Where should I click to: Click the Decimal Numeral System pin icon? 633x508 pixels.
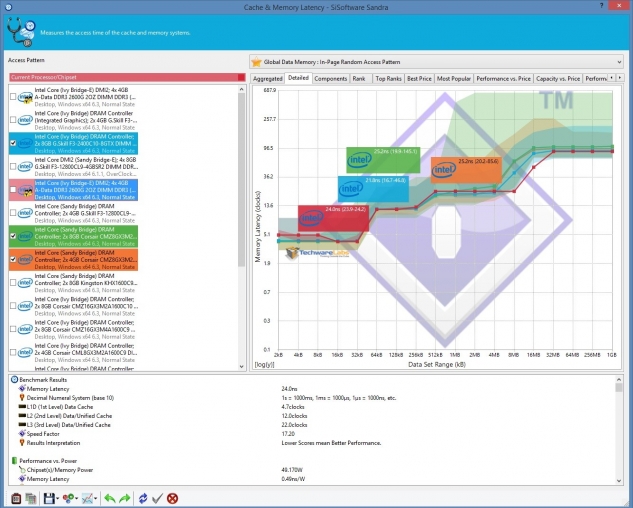pyautogui.click(x=22, y=398)
